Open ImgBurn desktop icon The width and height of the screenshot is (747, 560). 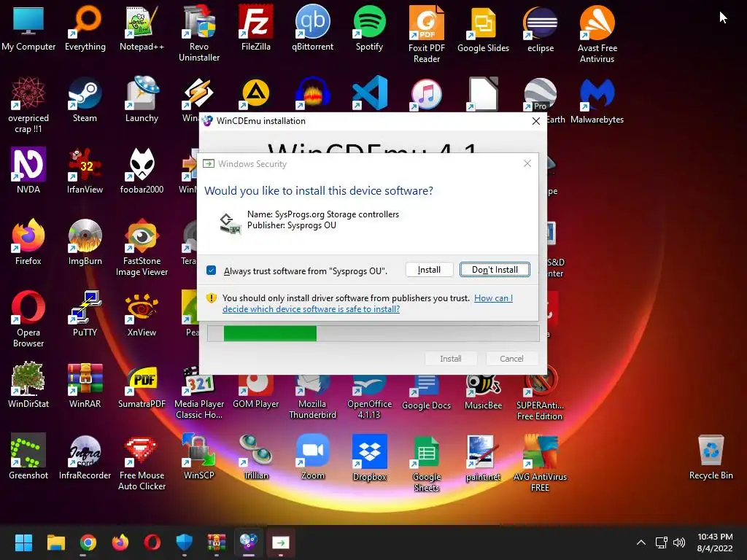tap(85, 242)
